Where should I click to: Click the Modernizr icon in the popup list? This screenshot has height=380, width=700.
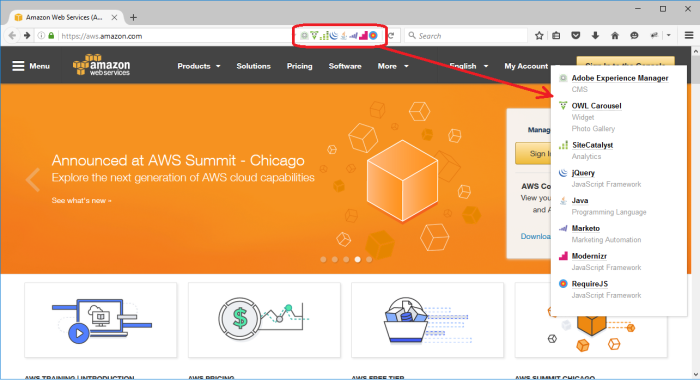point(563,256)
